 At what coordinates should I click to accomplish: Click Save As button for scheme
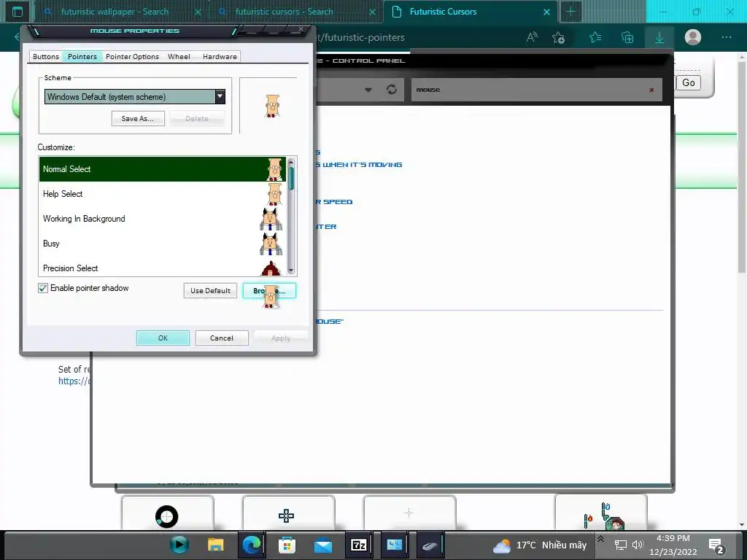138,119
